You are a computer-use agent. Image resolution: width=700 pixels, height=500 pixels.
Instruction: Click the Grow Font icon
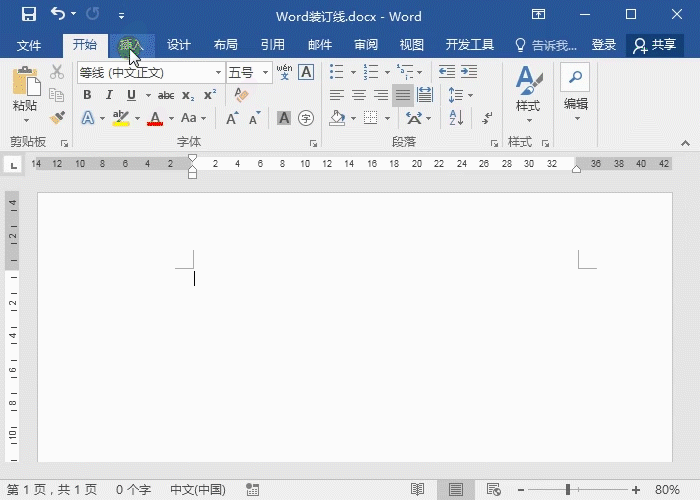(232, 118)
